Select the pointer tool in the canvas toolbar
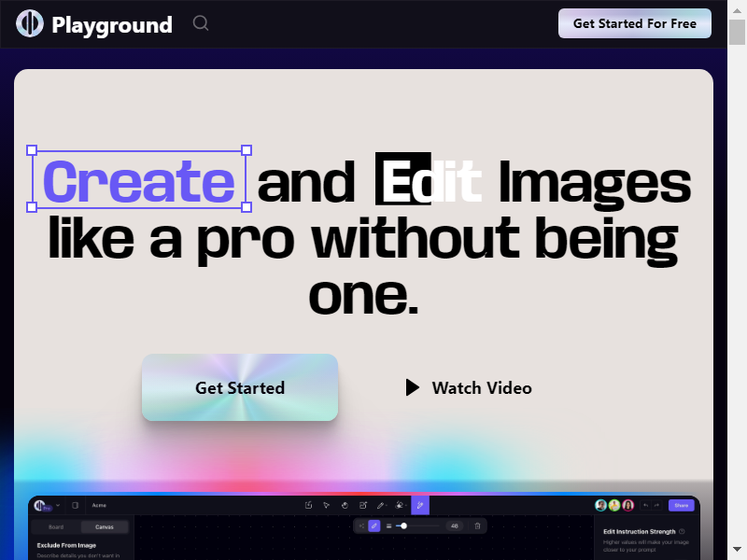 click(x=326, y=505)
